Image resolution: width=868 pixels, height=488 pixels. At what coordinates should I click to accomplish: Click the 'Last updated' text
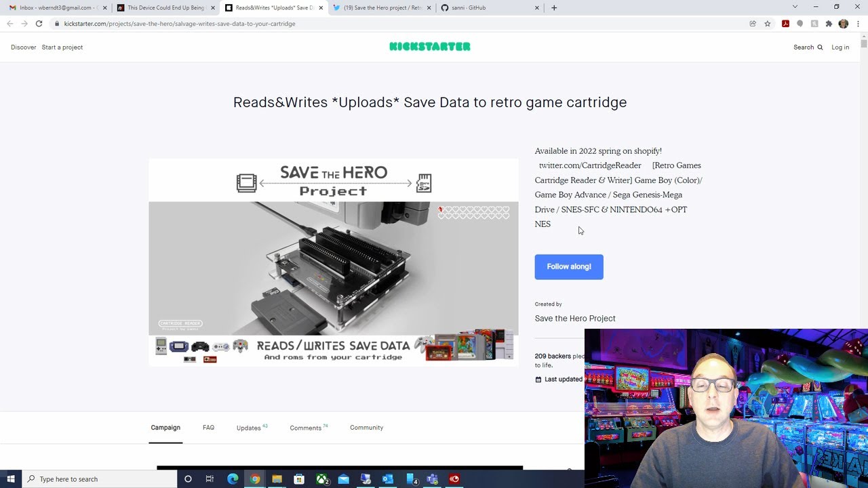pyautogui.click(x=563, y=380)
